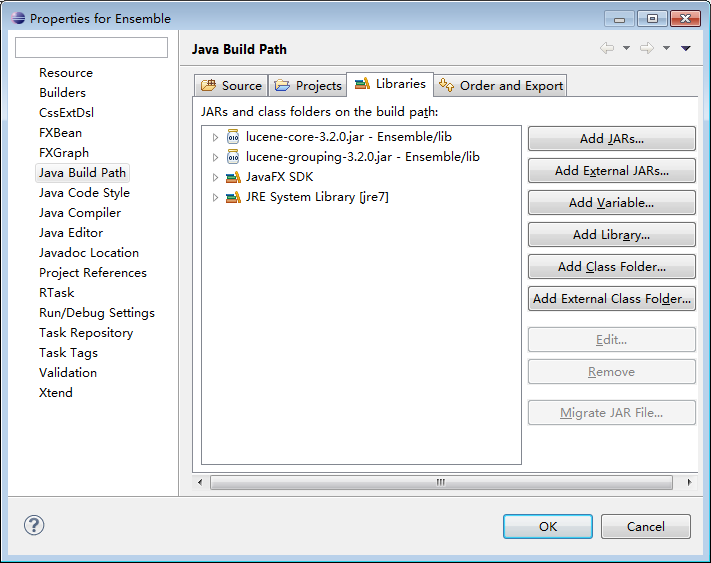This screenshot has width=711, height=563.
Task: Open help via the question mark icon
Action: pyautogui.click(x=34, y=525)
